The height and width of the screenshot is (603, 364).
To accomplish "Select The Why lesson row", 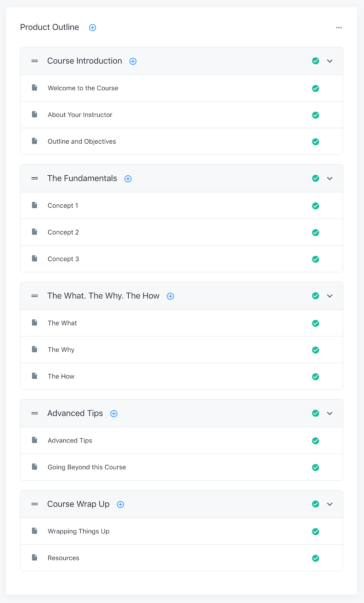I will pos(61,350).
